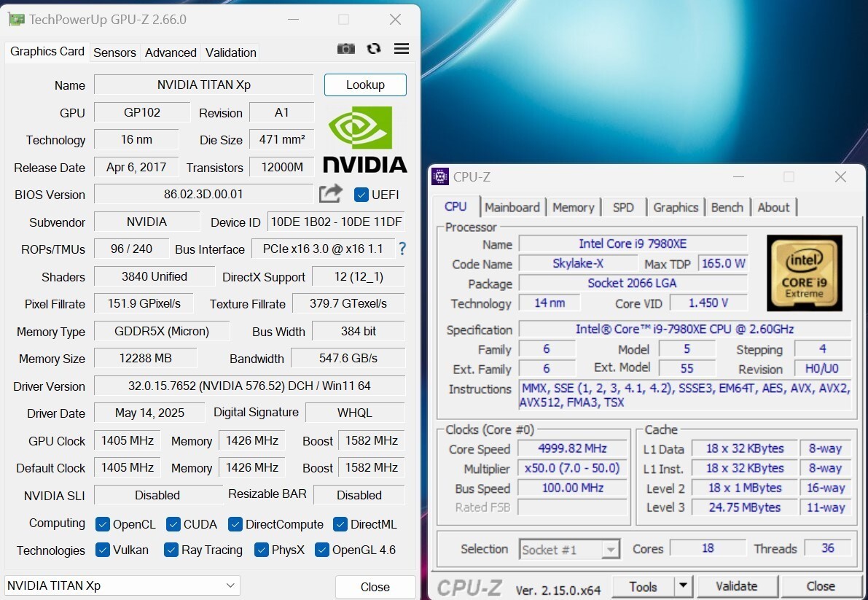Open the NVIDIA TITAN Xp graphics card dropdown
Screen dimensions: 868x600
122,585
